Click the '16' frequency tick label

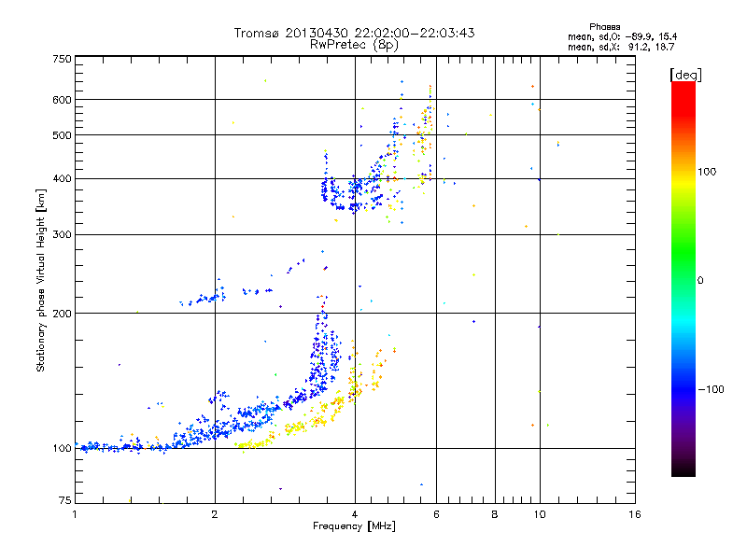pos(635,514)
